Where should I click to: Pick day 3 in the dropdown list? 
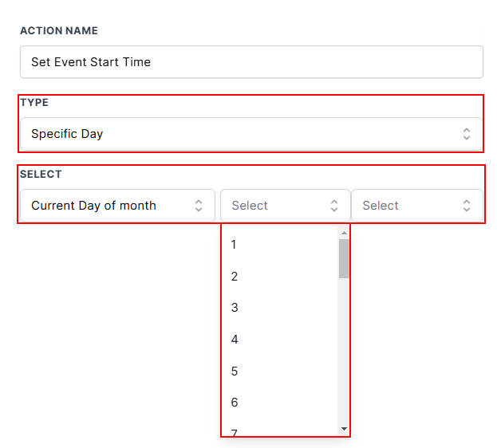tap(235, 308)
